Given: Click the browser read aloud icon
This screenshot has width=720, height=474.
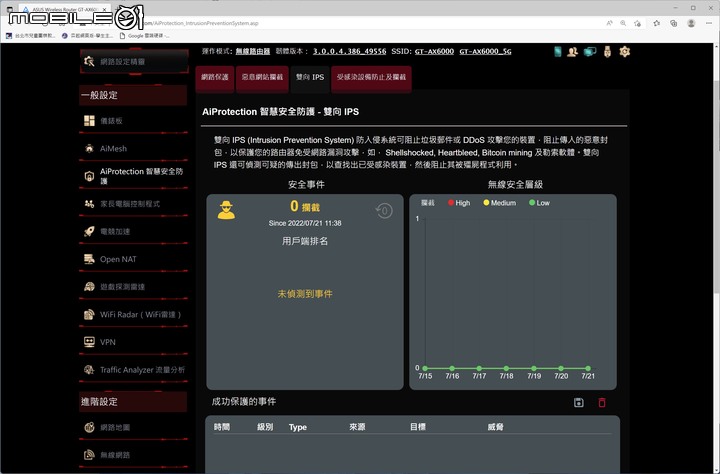Looking at the screenshot, I should point(609,23).
